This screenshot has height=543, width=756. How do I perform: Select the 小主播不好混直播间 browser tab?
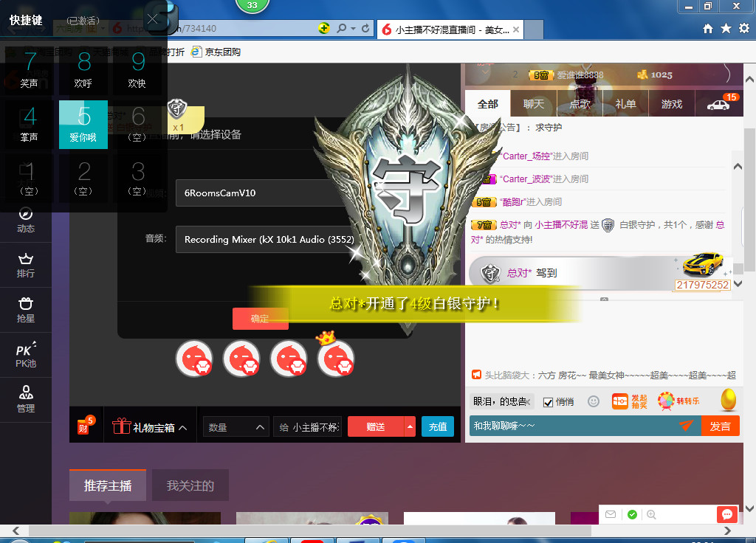451,30
